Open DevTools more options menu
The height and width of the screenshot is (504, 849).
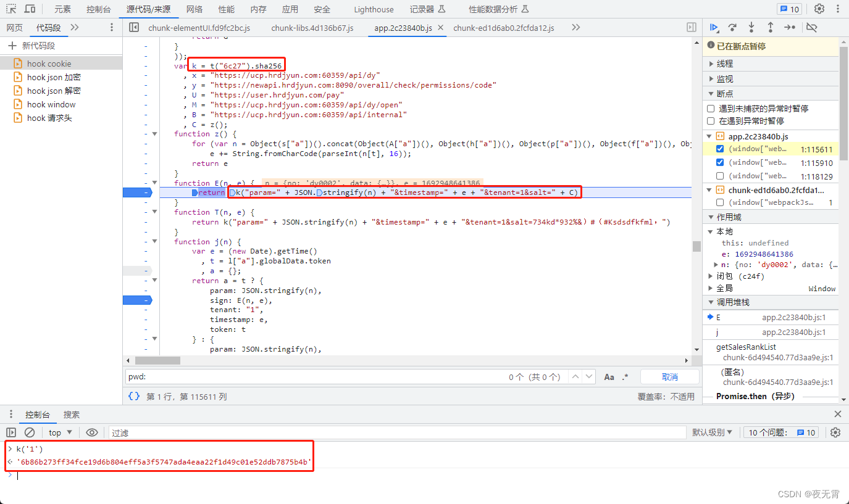838,9
